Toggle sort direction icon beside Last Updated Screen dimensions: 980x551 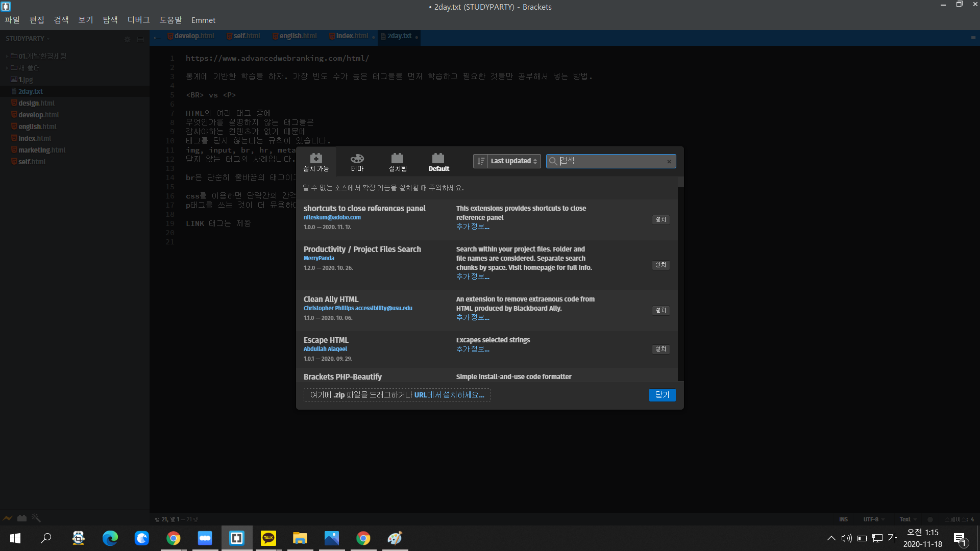coord(480,161)
